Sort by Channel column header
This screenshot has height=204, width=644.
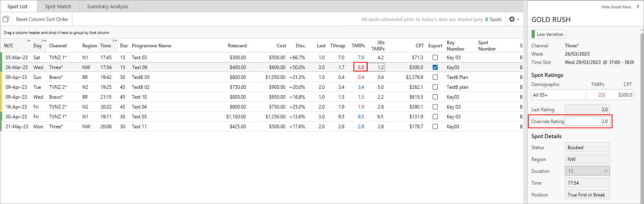click(58, 46)
